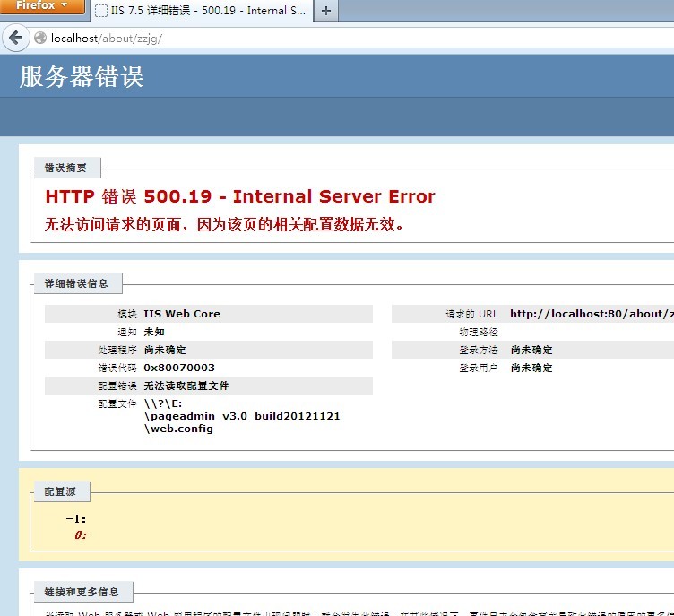674x616 pixels.
Task: Click the IIS Web Core module value
Action: pyautogui.click(x=182, y=314)
